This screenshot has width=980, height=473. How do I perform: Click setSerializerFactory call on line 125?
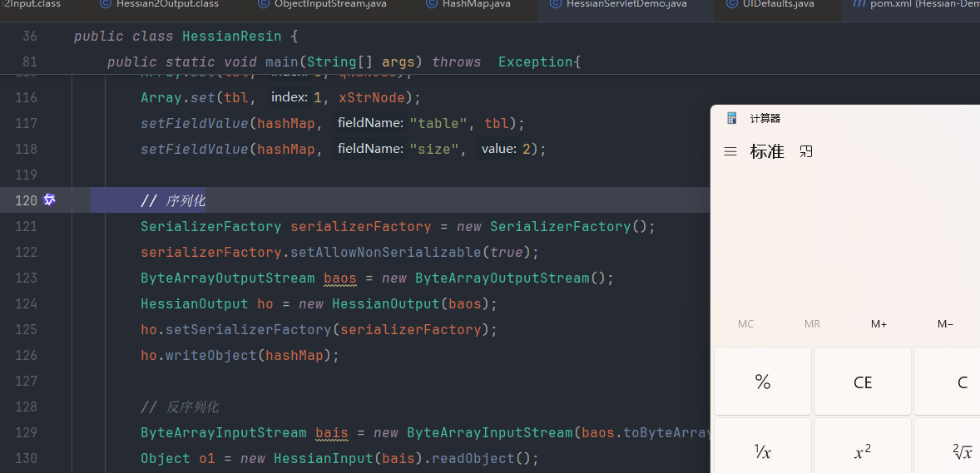click(248, 329)
